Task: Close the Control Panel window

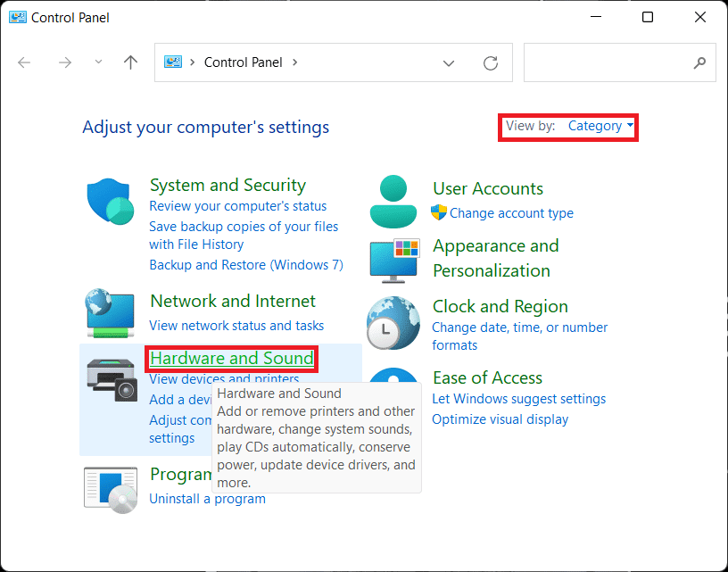Action: (x=700, y=17)
